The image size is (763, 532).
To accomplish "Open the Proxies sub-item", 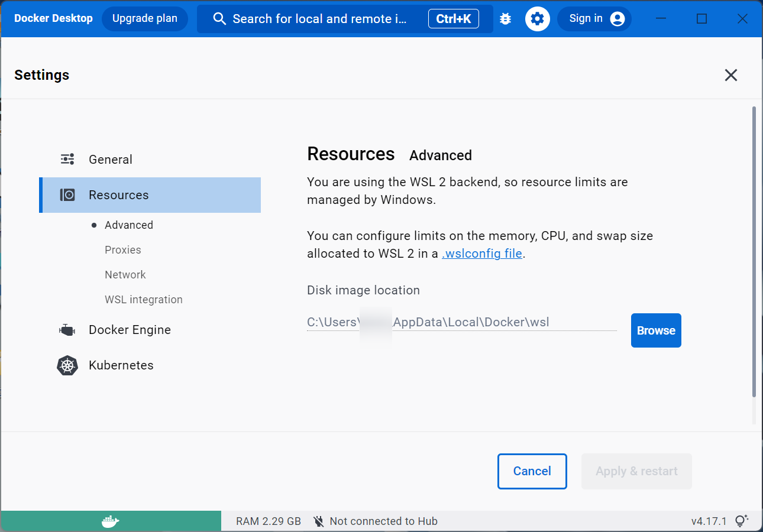I will (123, 250).
